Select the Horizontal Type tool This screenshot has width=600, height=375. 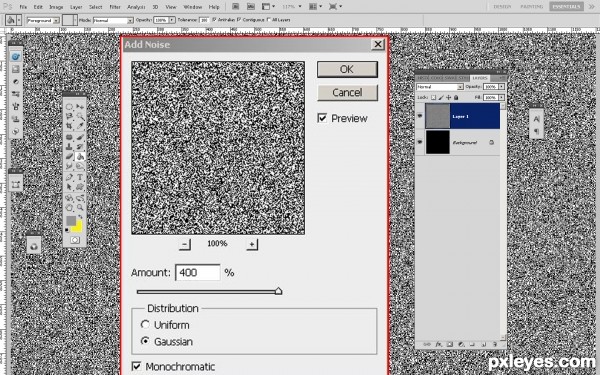click(x=80, y=177)
